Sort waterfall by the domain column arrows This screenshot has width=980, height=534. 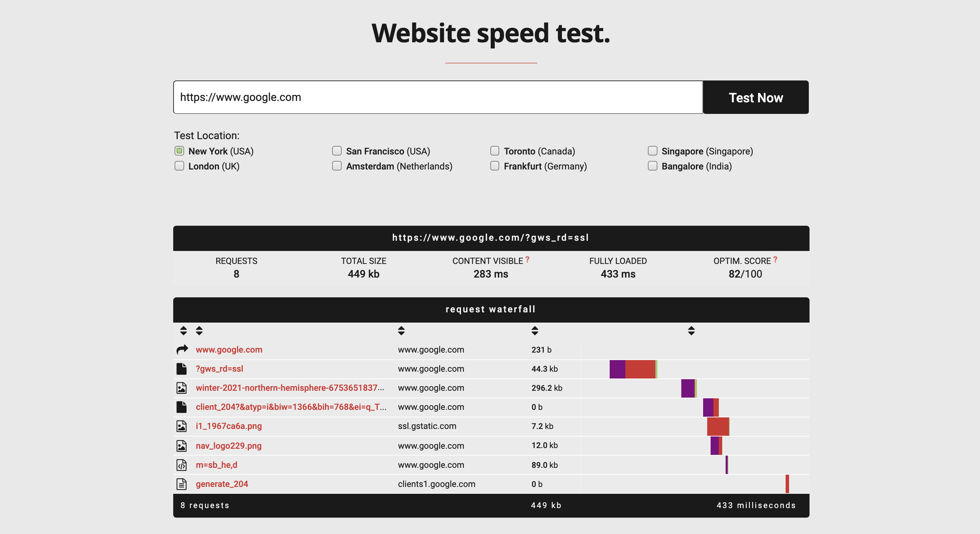tap(401, 330)
